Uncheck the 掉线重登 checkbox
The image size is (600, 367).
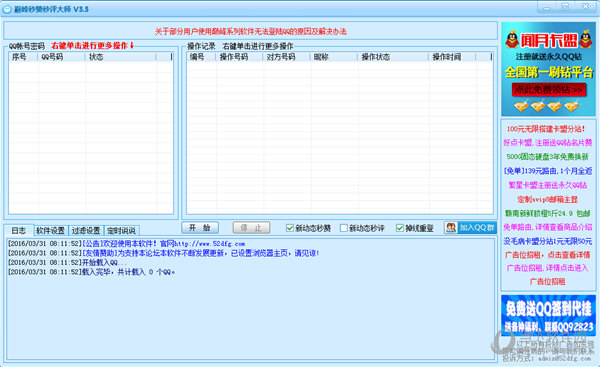pyautogui.click(x=400, y=228)
